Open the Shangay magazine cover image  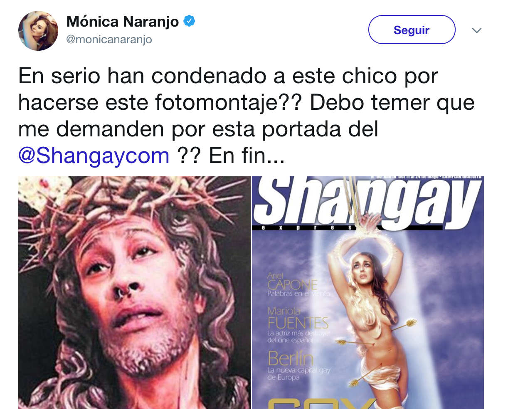(x=368, y=292)
